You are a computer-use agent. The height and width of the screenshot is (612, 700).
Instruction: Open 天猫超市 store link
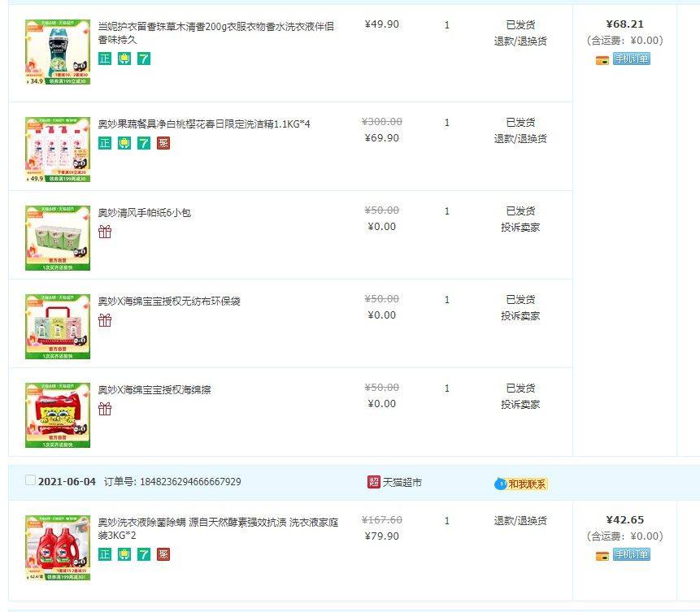tap(402, 482)
